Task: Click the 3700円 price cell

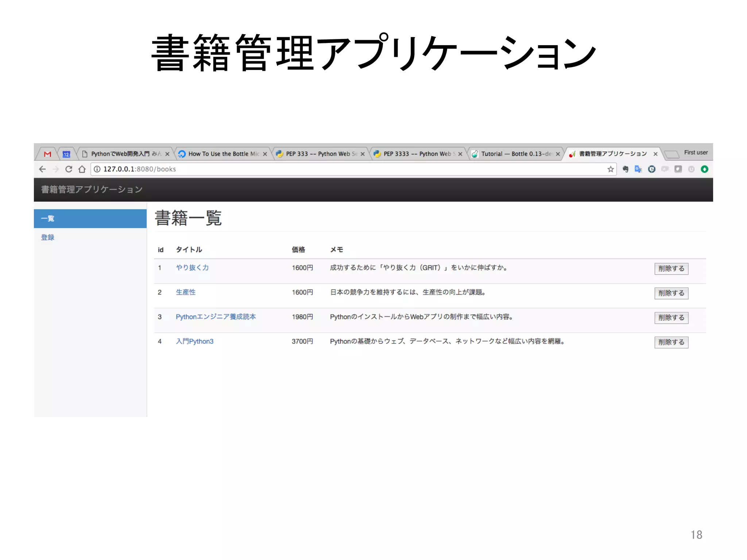Action: coord(302,341)
